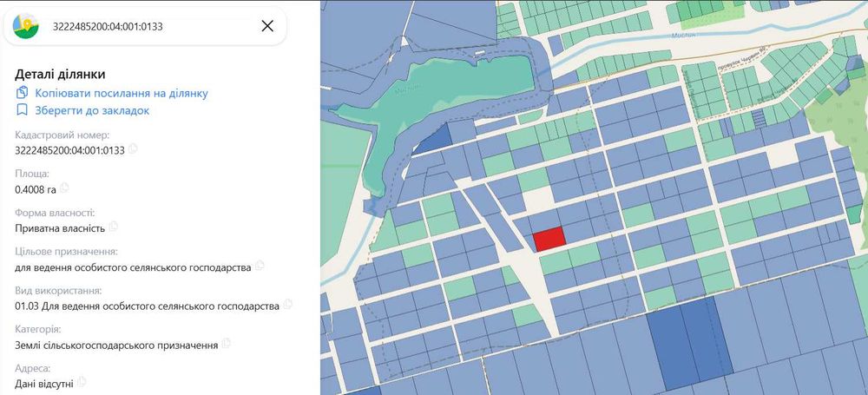
Task: Copy the cadastral number value icon
Action: point(133,149)
